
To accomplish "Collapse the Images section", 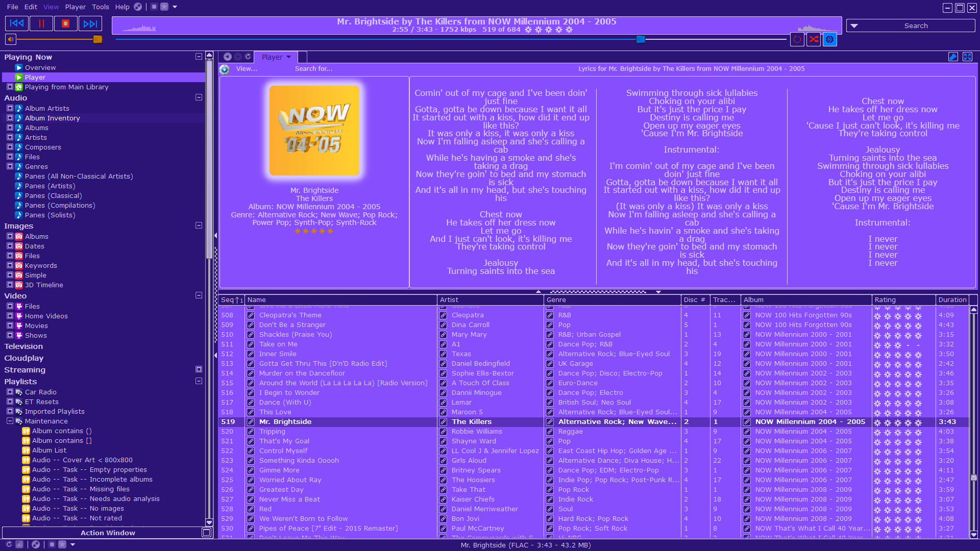I will [199, 226].
